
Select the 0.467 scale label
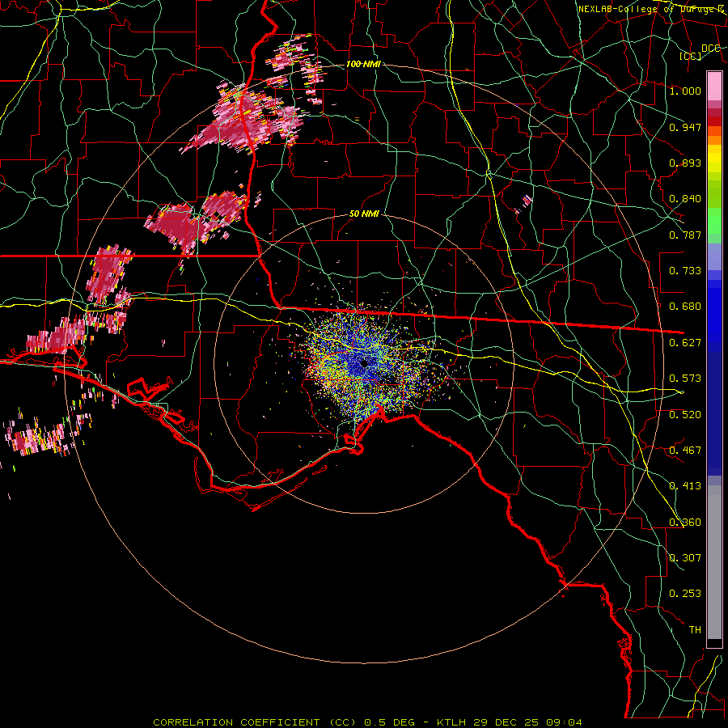point(685,450)
